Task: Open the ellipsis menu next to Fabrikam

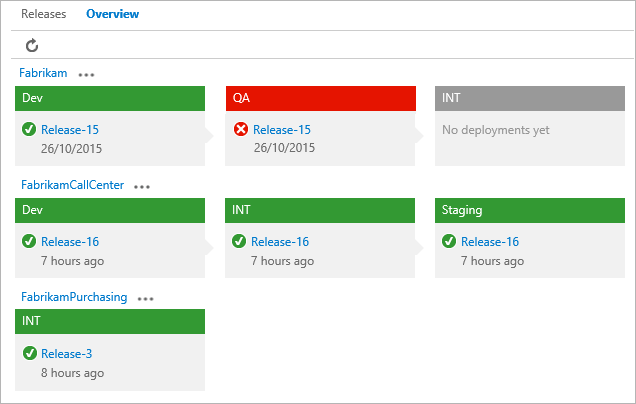Action: (x=86, y=75)
